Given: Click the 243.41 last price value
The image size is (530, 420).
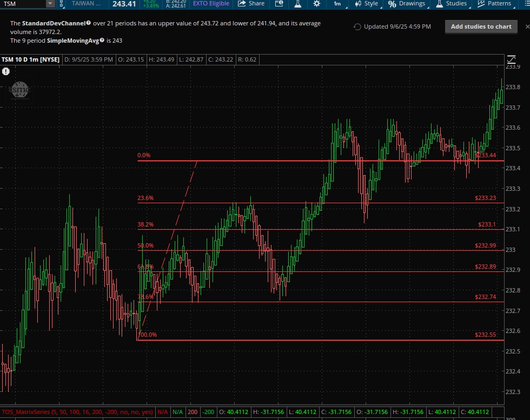Looking at the screenshot, I should pos(124,4).
